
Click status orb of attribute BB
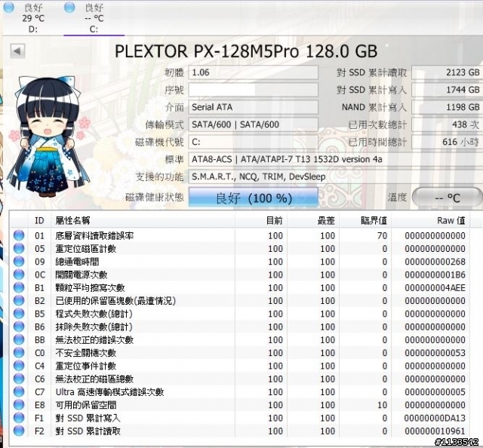[19, 339]
